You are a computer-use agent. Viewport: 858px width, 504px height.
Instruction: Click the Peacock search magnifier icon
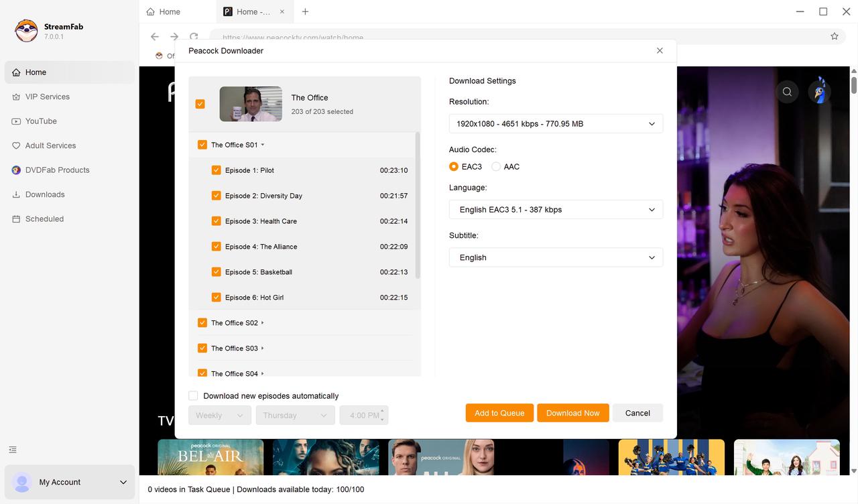point(787,92)
